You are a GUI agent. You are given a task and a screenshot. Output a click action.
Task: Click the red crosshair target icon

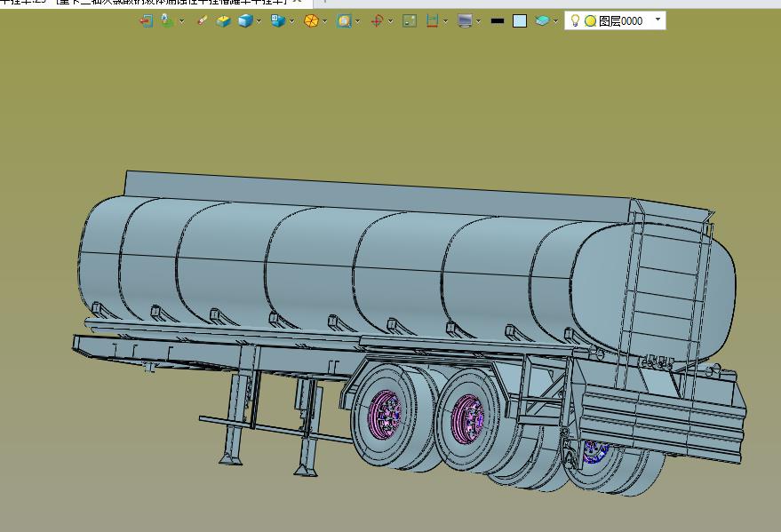[x=377, y=21]
